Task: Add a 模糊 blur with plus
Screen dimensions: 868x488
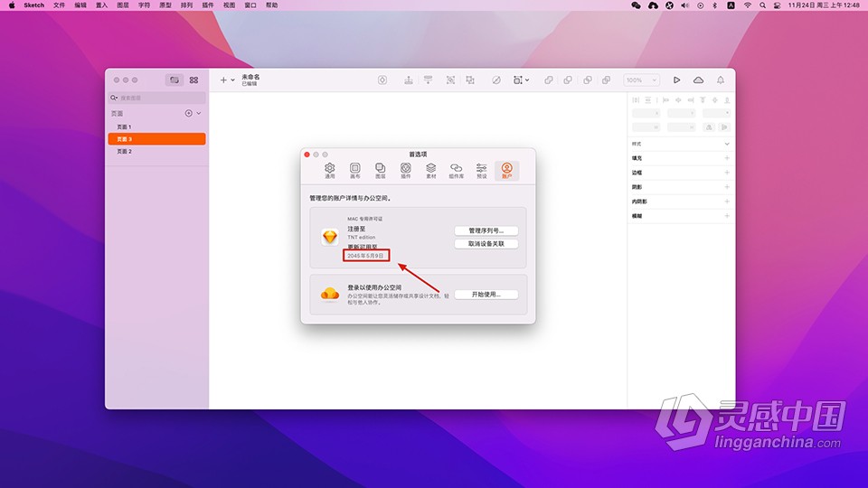Action: tap(727, 216)
